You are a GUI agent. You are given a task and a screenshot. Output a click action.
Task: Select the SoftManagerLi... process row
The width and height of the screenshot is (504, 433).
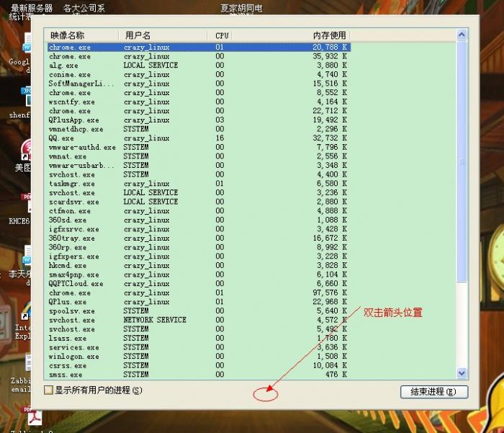pyautogui.click(x=199, y=84)
